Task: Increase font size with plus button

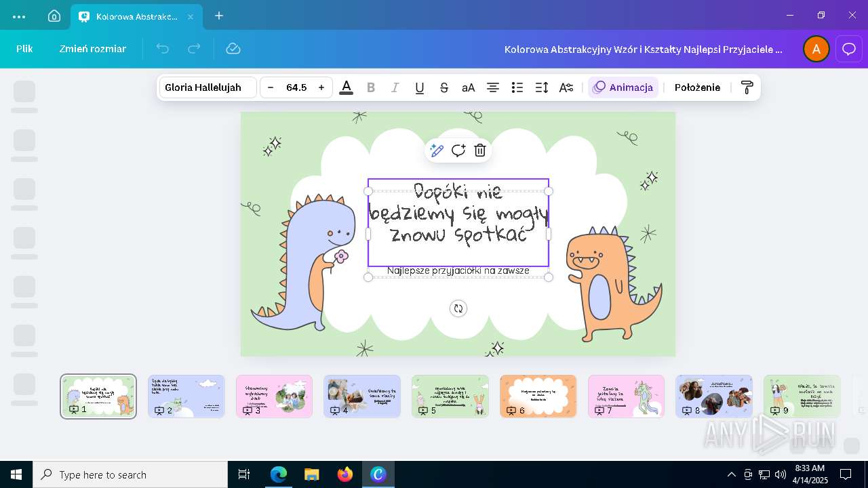Action: click(321, 87)
